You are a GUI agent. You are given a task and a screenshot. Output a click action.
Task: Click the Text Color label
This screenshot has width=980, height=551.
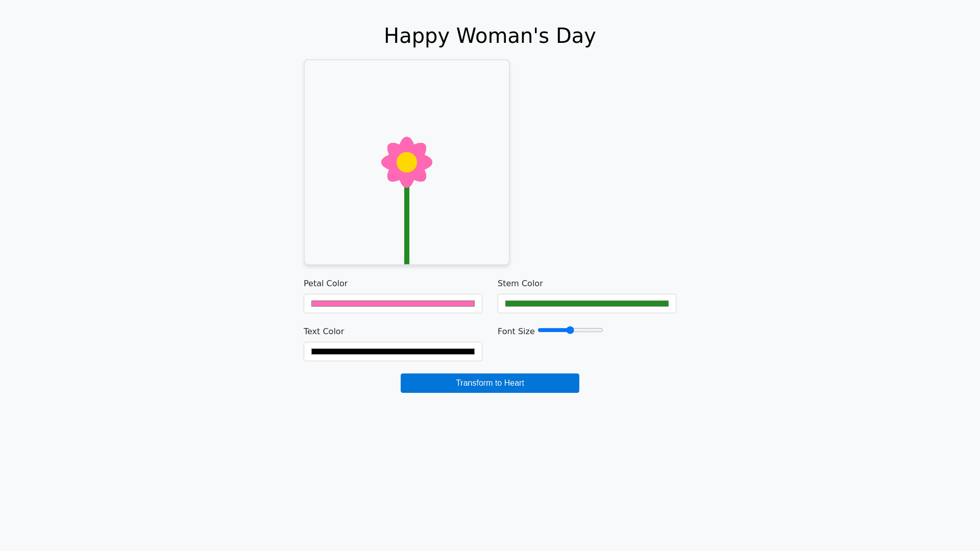click(x=324, y=331)
